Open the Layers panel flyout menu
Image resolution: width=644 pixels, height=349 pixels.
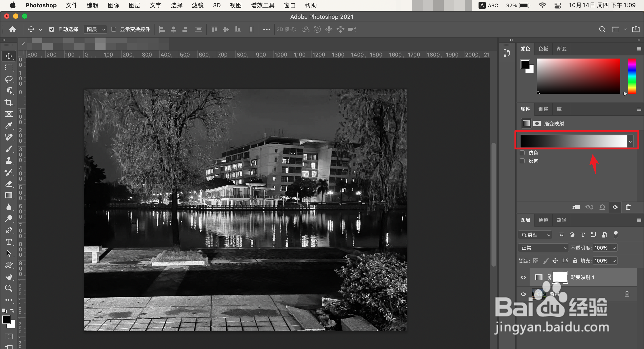[x=639, y=220]
